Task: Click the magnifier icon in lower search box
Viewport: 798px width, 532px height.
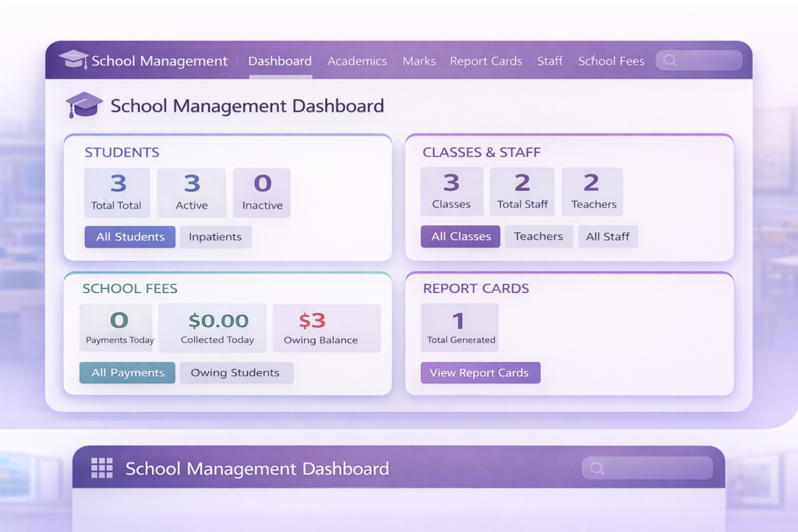Action: [597, 468]
